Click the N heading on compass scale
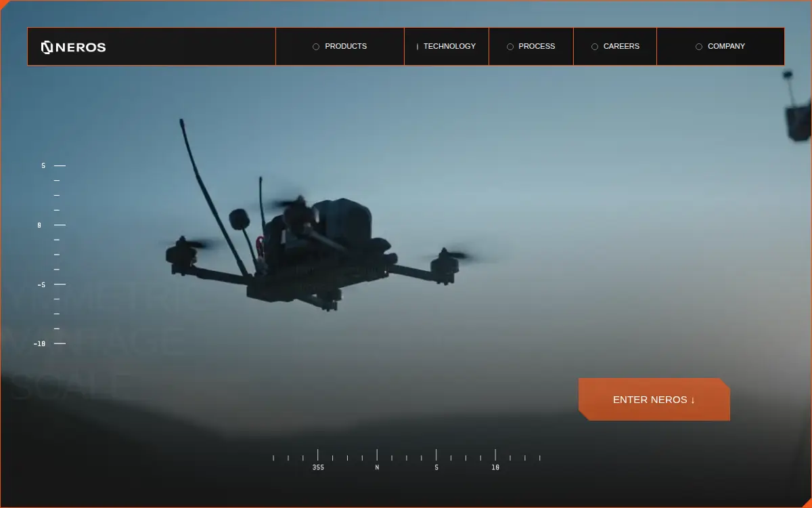Screen dimensions: 812x508 click(377, 467)
